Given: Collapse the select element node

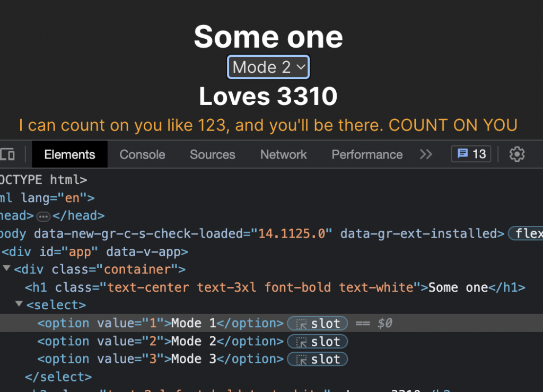Looking at the screenshot, I should 19,304.
